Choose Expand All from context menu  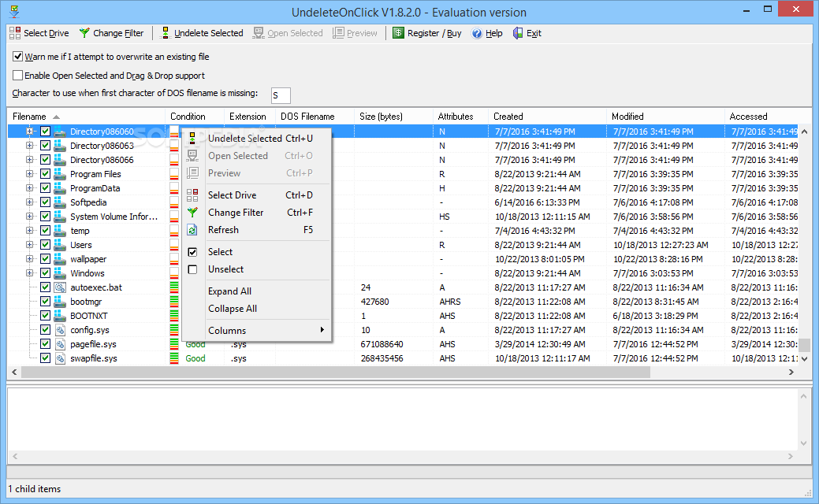point(256,291)
